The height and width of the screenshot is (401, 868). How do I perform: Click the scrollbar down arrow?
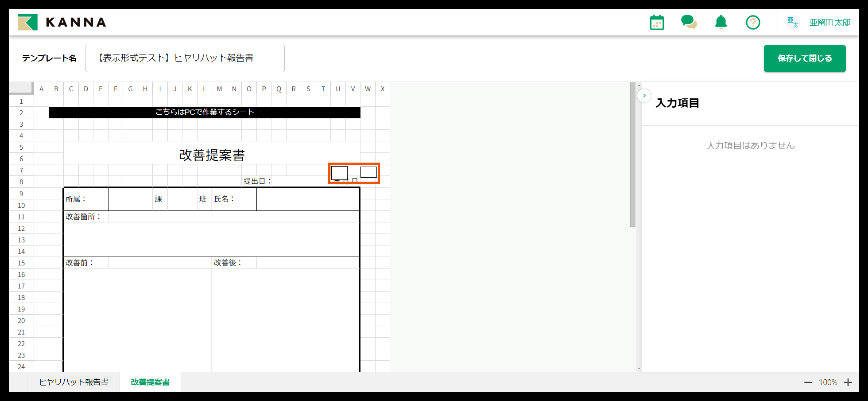638,368
